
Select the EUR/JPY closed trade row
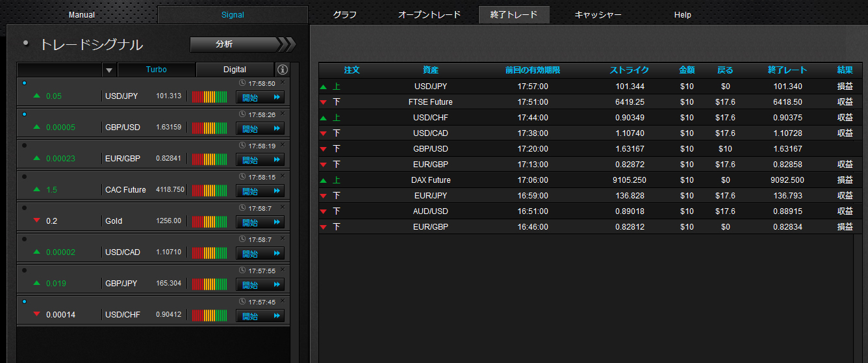591,196
